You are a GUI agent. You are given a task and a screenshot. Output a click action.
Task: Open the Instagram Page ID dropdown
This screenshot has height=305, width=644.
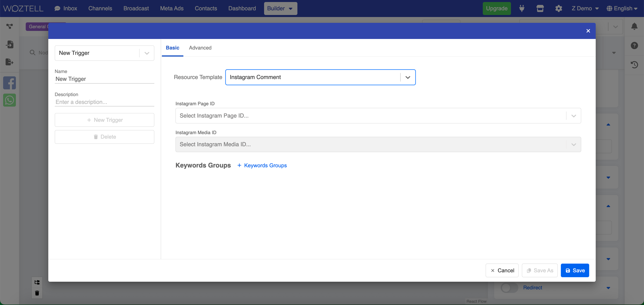pos(378,116)
